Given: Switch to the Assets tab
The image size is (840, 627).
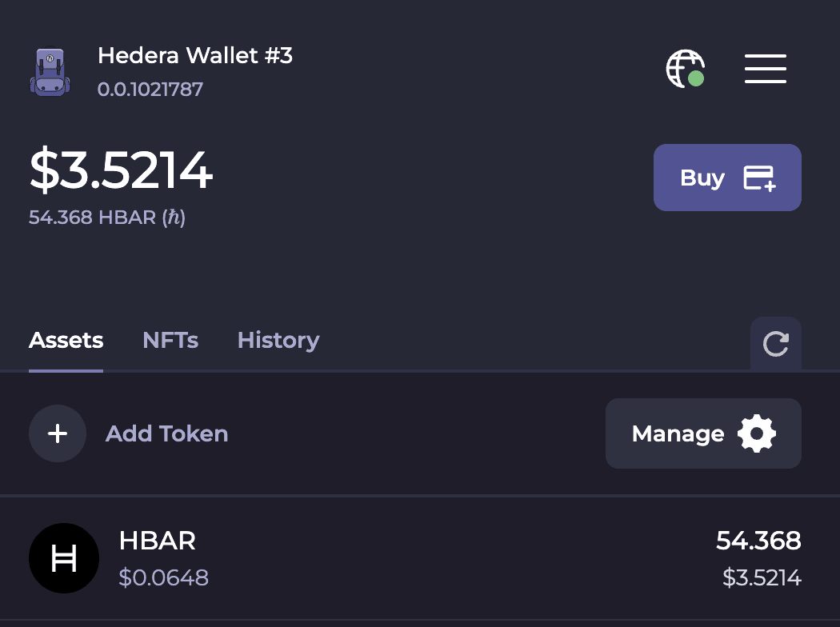Looking at the screenshot, I should 66,341.
